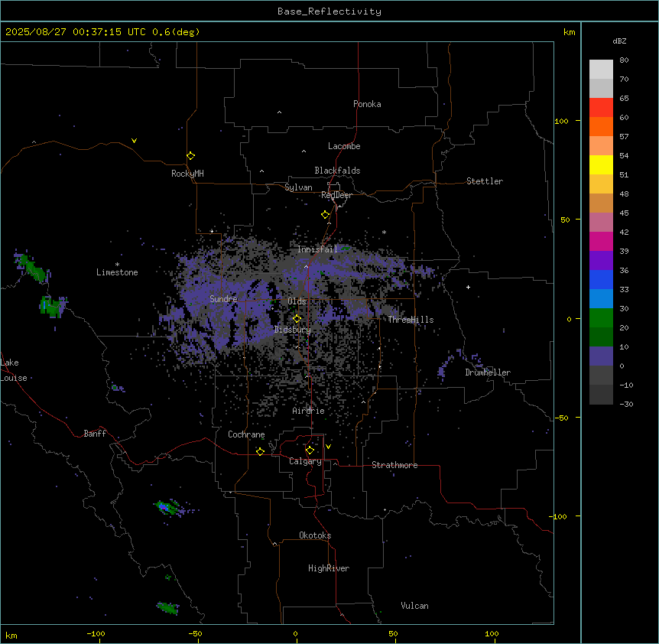The width and height of the screenshot is (659, 644).
Task: Click the RockyMH label
Action: [x=187, y=174]
